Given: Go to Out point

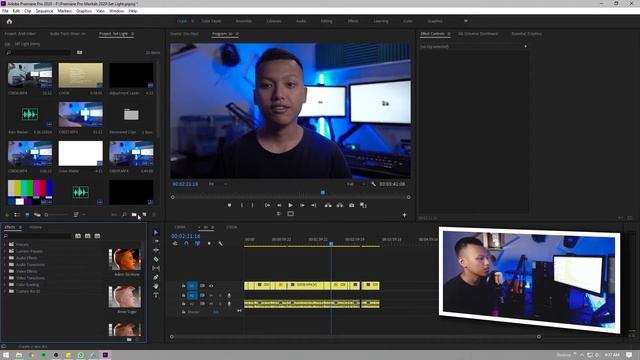Looking at the screenshot, I should [x=313, y=205].
